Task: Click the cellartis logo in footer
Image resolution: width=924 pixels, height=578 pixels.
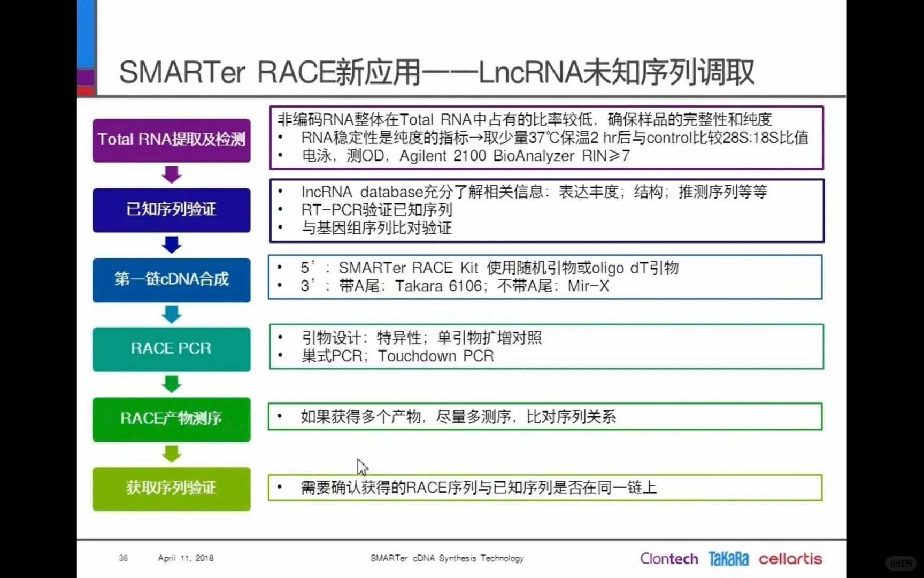Action: click(790, 559)
